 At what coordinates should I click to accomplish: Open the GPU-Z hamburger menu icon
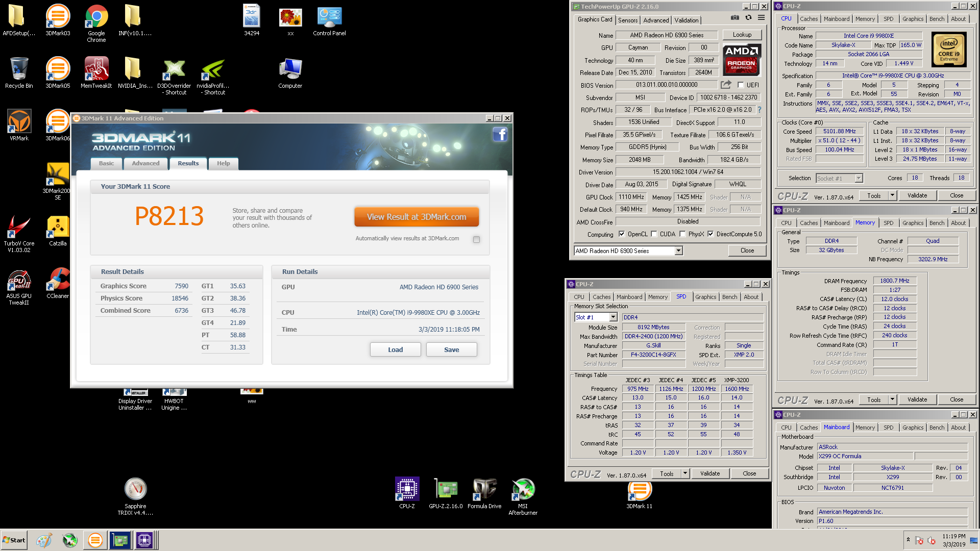point(761,18)
